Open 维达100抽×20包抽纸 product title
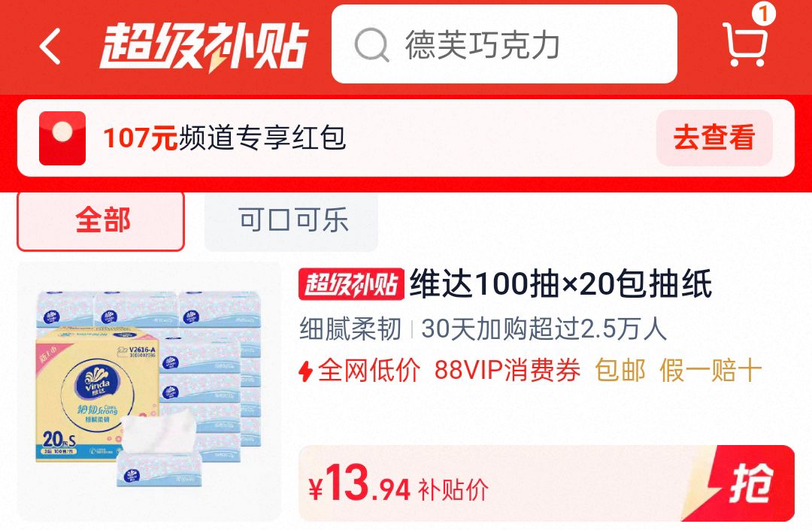 click(561, 283)
